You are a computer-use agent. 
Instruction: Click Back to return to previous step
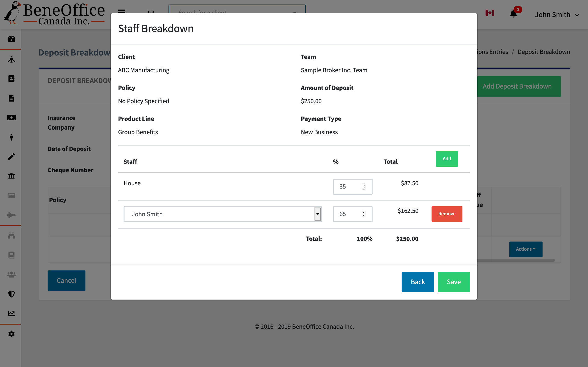418,282
